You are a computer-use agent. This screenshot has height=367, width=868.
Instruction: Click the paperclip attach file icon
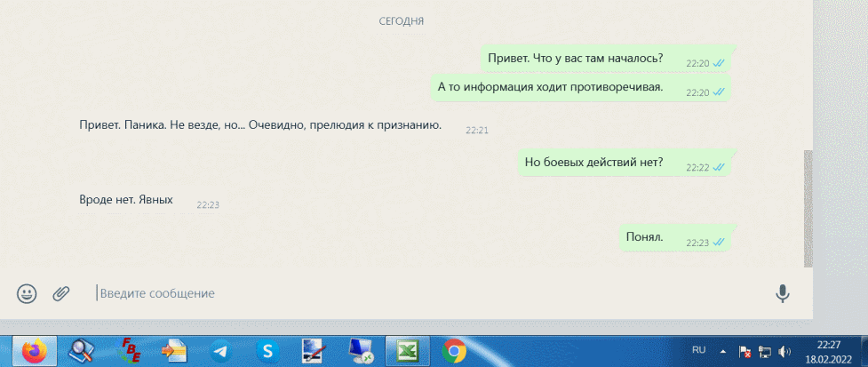[x=60, y=293]
